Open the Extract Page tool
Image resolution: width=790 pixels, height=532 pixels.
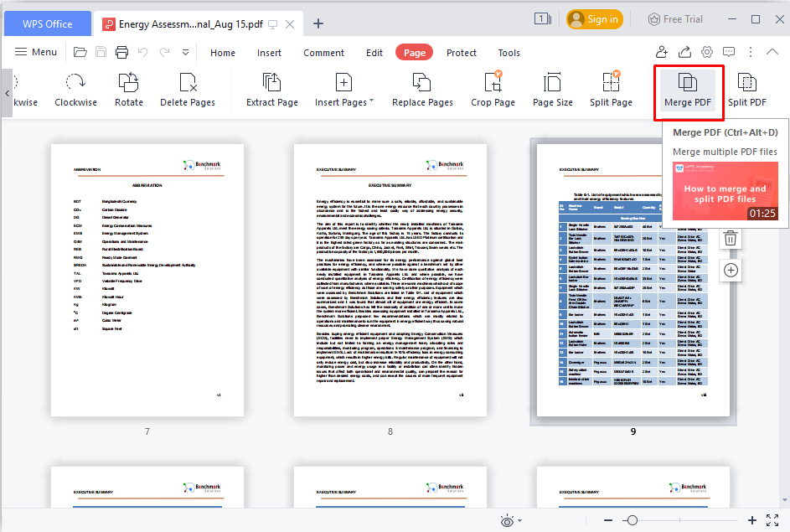pos(272,90)
